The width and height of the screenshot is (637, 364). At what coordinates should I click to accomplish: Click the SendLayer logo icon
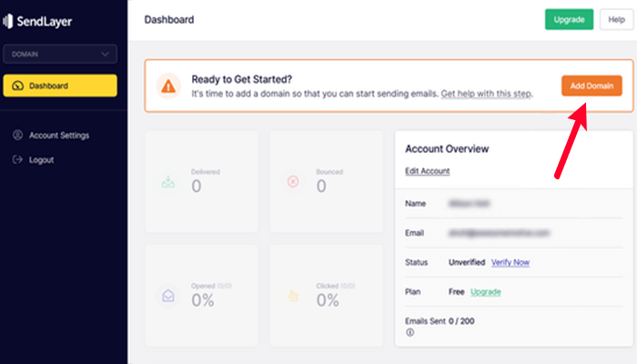pyautogui.click(x=9, y=20)
